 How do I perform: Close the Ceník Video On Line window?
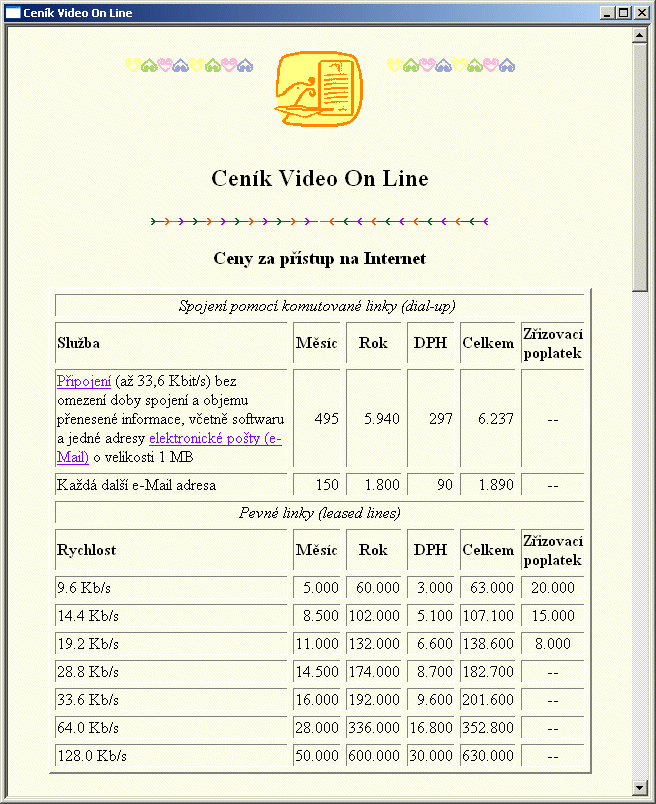point(642,13)
